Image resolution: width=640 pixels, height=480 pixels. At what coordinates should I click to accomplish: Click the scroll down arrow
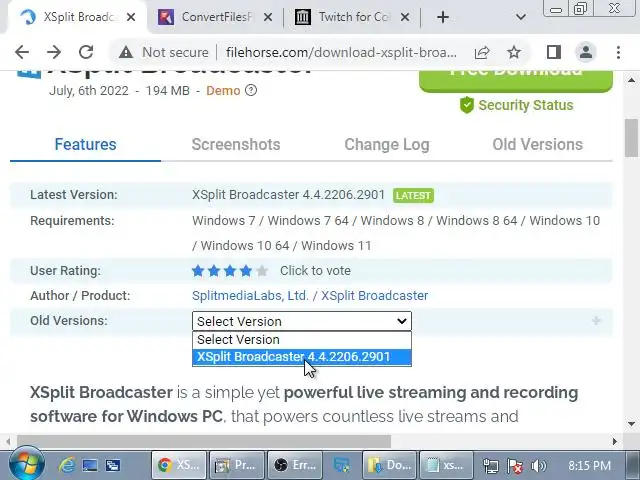[631, 424]
